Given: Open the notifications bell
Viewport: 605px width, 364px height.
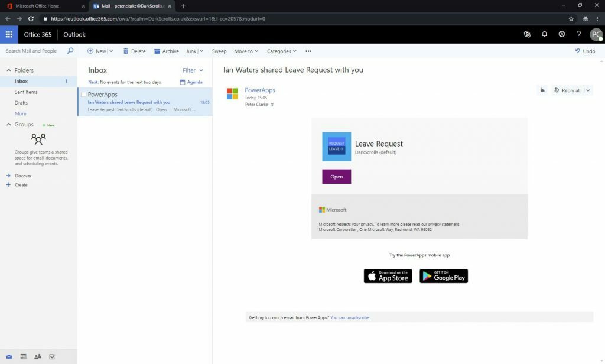Looking at the screenshot, I should coord(544,34).
